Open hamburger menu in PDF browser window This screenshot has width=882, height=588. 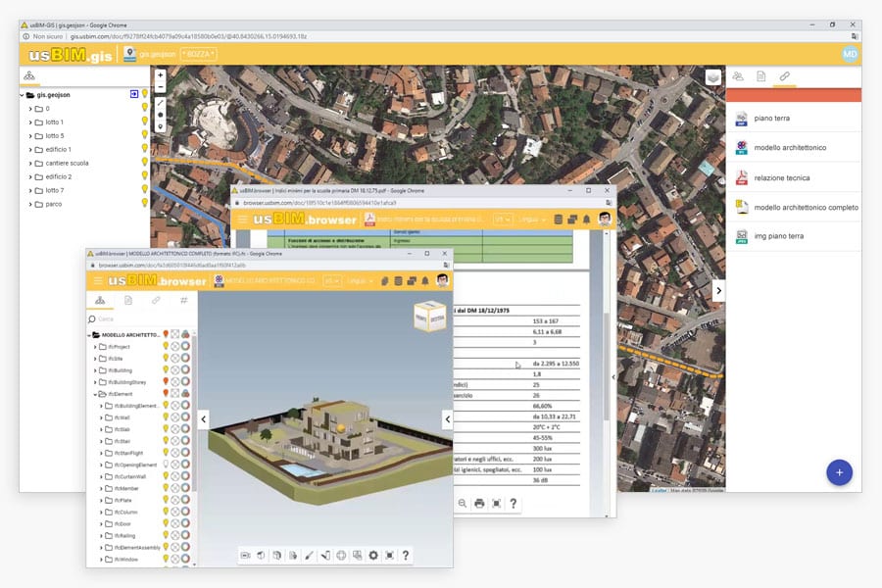242,220
